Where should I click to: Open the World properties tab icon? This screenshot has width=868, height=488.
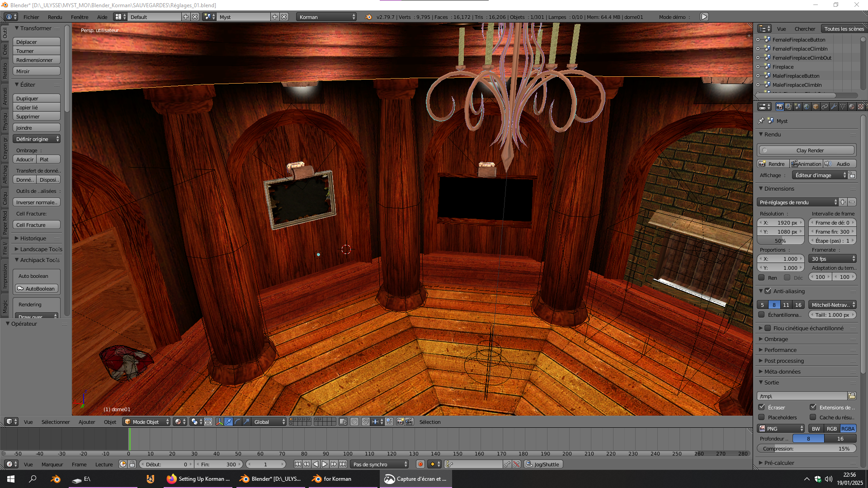(807, 107)
